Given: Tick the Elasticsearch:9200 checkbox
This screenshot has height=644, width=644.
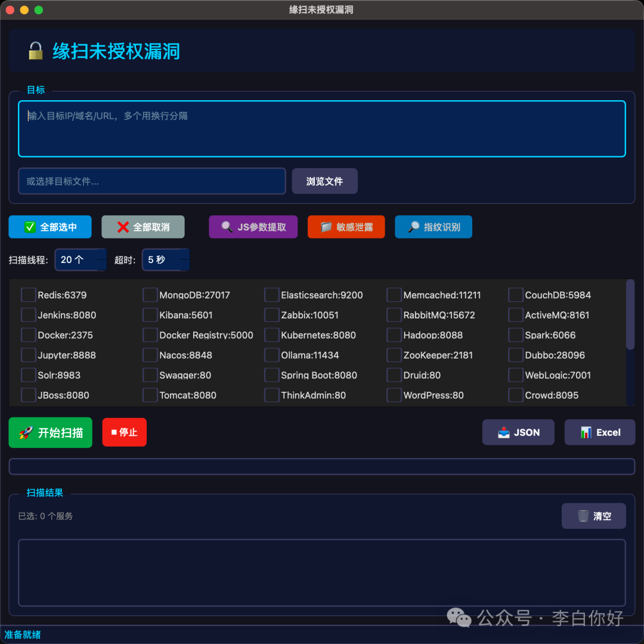Looking at the screenshot, I should point(271,295).
